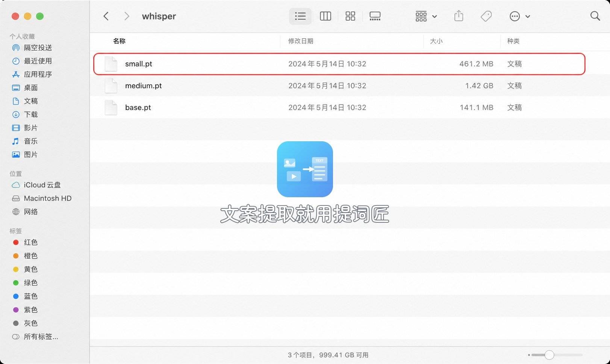The width and height of the screenshot is (610, 364).
Task: Select the 紫色 tag
Action: [30, 310]
